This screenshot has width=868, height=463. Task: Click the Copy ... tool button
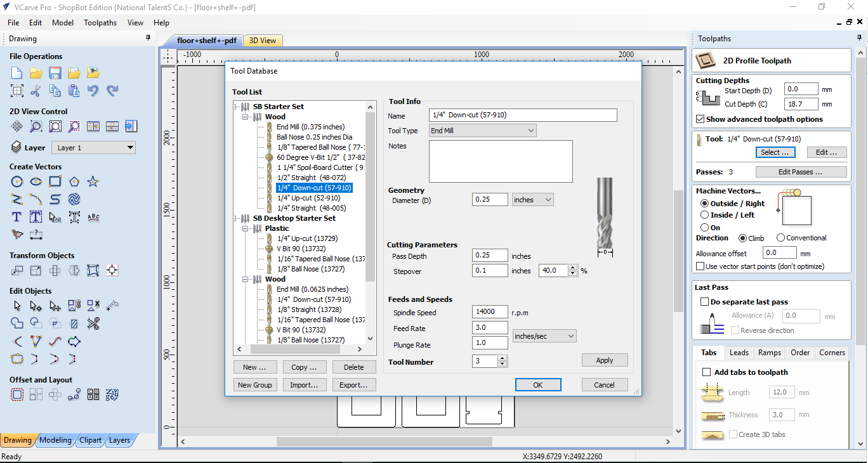pos(304,367)
